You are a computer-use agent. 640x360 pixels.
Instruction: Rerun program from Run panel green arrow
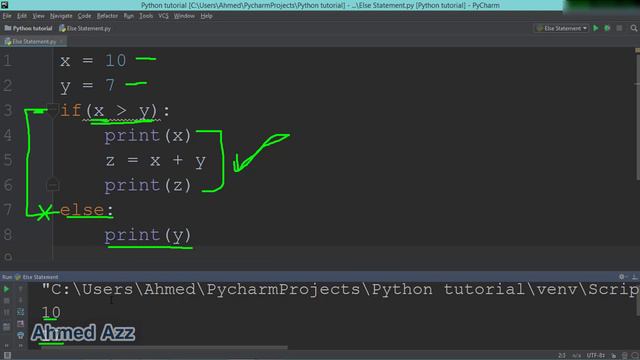click(7, 289)
